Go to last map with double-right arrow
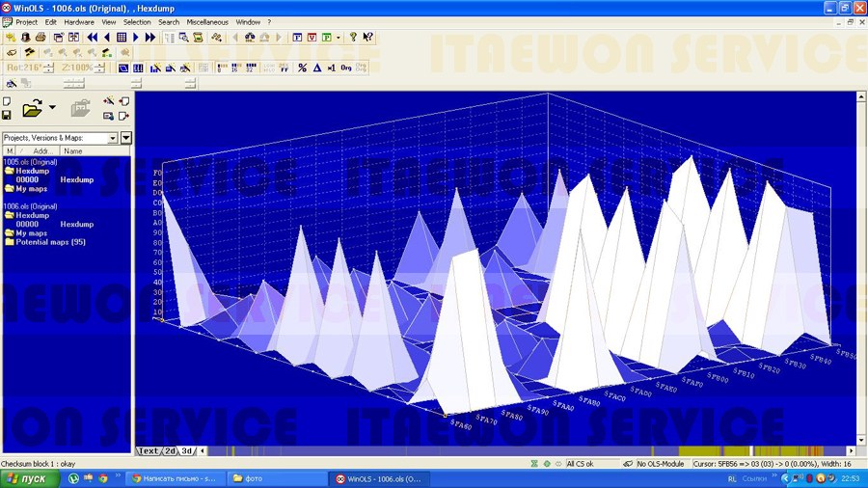Screen dimensions: 868x488 tap(150, 37)
